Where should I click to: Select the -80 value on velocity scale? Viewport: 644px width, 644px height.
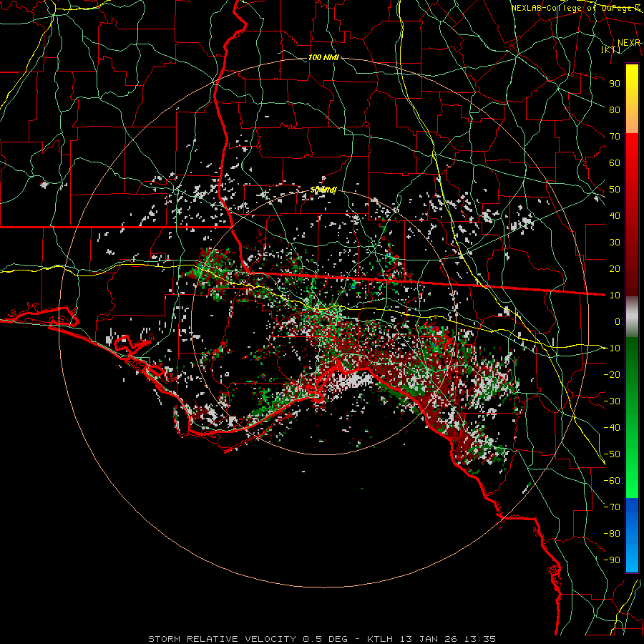(612, 534)
